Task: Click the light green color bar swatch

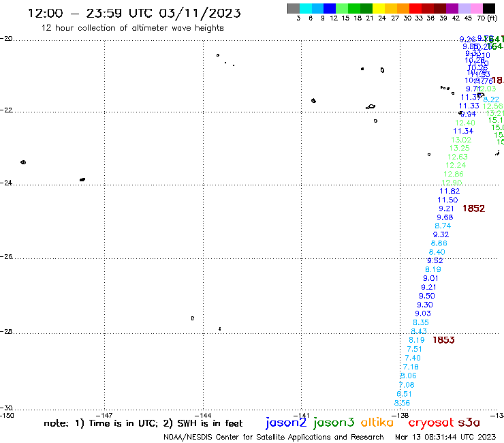Action: [342, 9]
